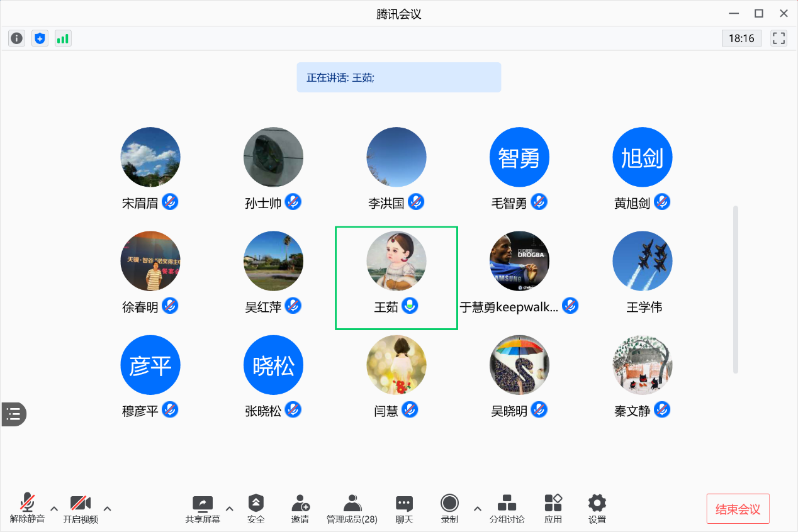The height and width of the screenshot is (532, 798).
Task: Enter full screen mode
Action: coord(778,38)
